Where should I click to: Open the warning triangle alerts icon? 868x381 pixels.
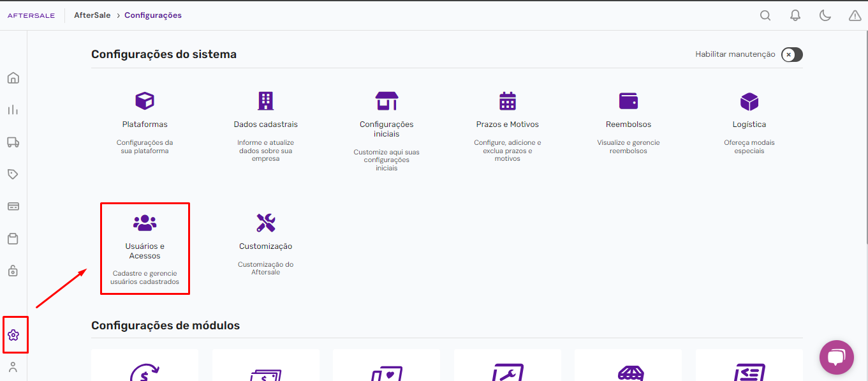pyautogui.click(x=855, y=15)
